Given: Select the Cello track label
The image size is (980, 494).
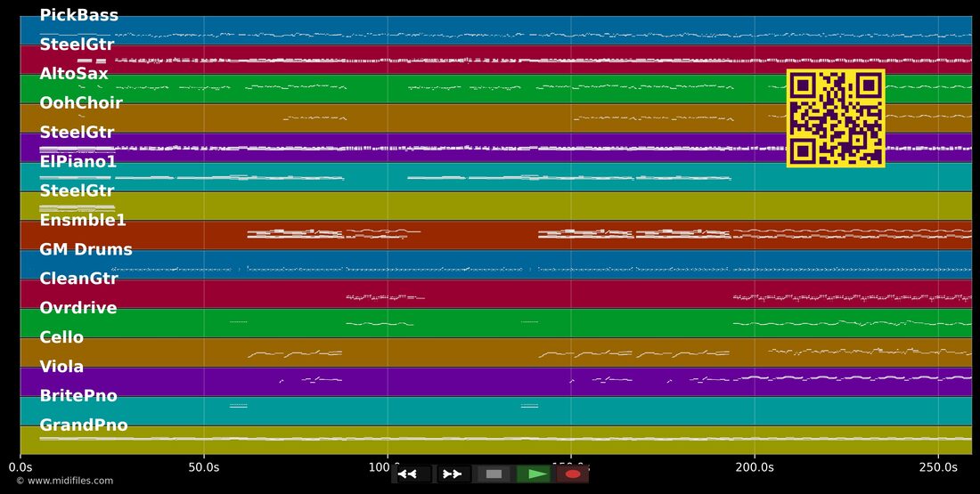Looking at the screenshot, I should [x=61, y=337].
